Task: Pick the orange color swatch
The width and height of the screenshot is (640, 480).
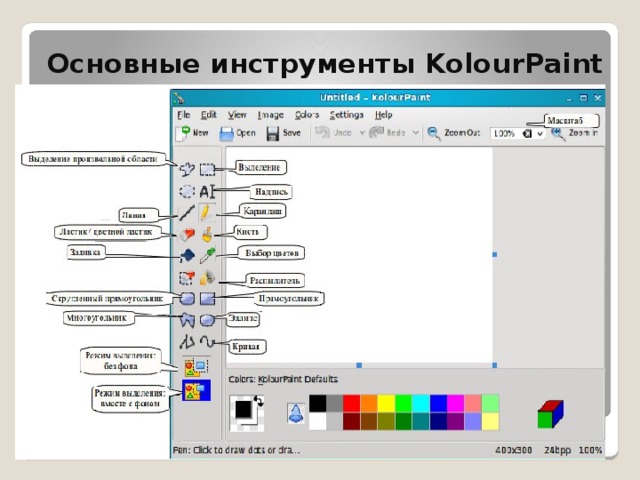Action: point(369,403)
